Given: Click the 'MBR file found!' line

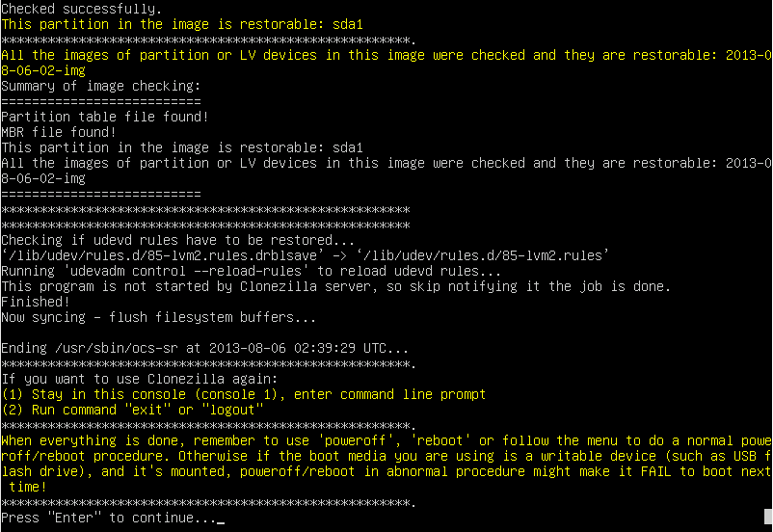Looking at the screenshot, I should coord(59,132).
